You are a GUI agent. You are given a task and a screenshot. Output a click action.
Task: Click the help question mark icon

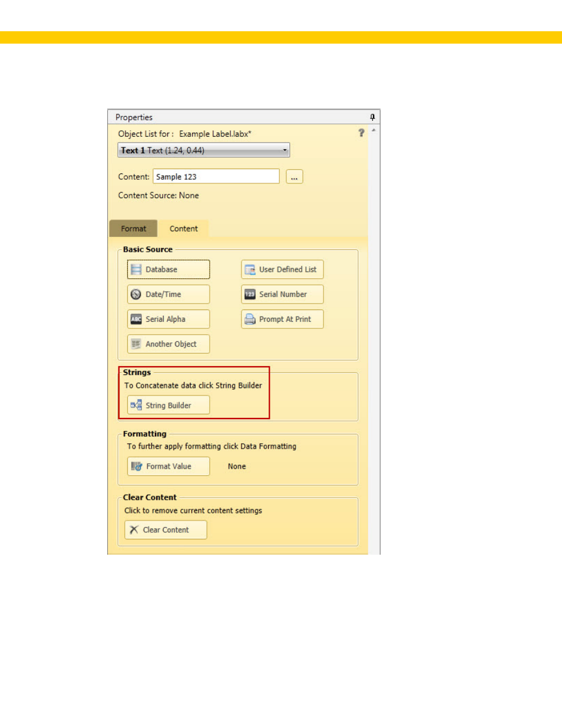pyautogui.click(x=361, y=133)
